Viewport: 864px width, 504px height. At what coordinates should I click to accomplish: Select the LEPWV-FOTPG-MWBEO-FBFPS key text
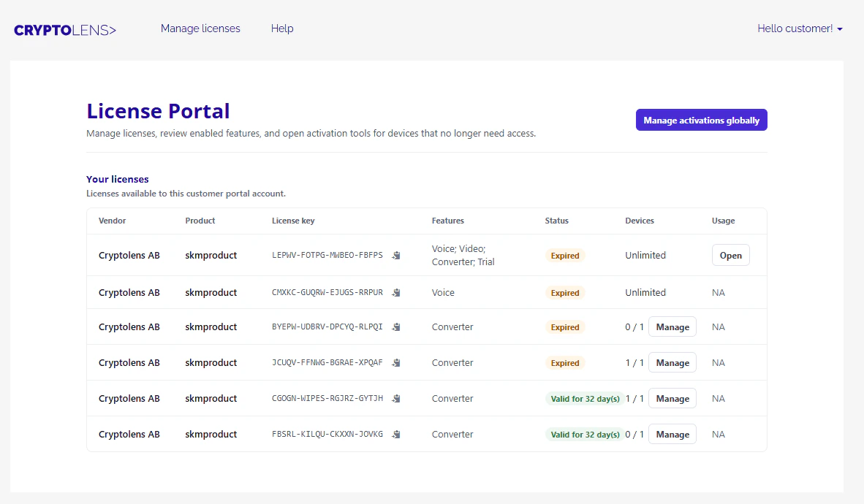pyautogui.click(x=327, y=255)
